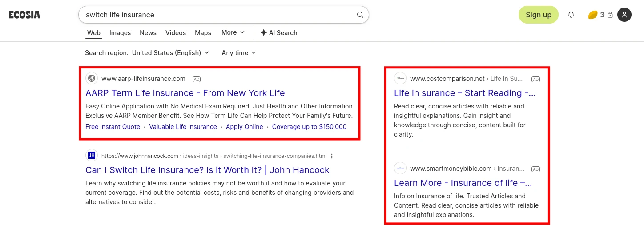Screen dimensions: 644x225
Task: Click the Sign up button
Action: pyautogui.click(x=539, y=15)
